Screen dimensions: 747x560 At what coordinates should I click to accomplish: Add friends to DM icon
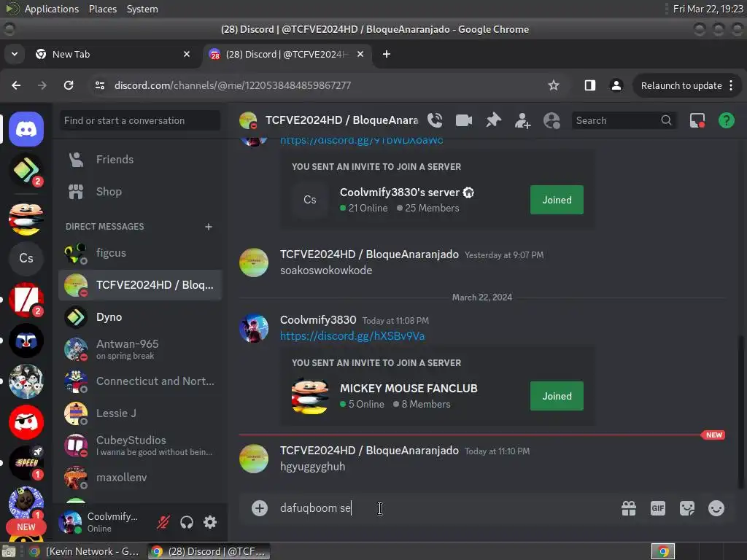(x=522, y=120)
